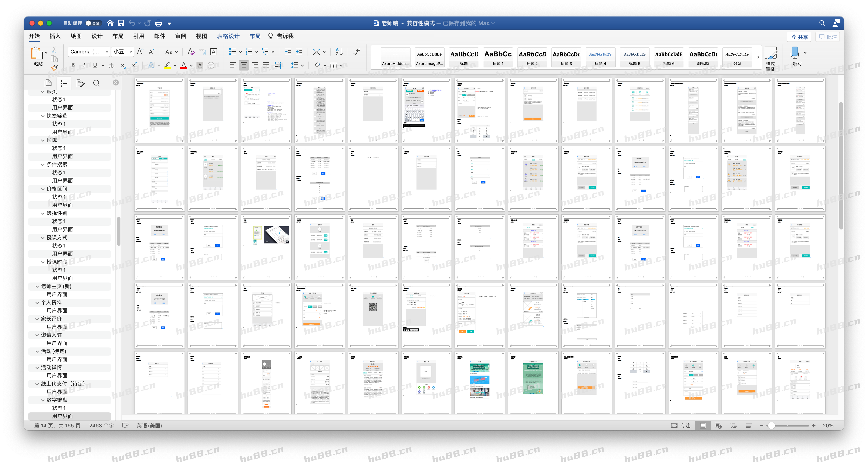
Task: Open the 引用 ribbon tab
Action: [x=138, y=36]
